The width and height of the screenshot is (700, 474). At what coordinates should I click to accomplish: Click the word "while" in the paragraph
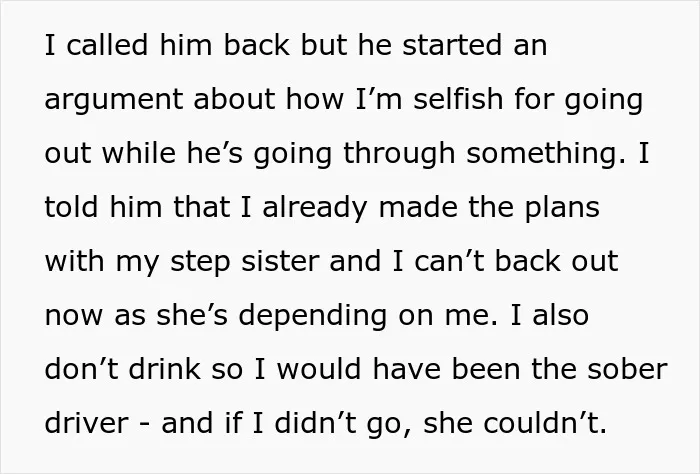[139, 152]
